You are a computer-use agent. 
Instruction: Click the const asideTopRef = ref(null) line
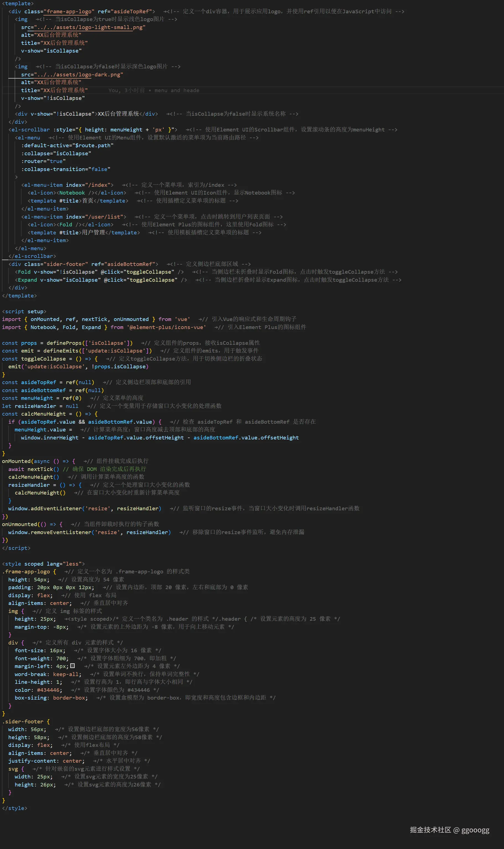(48, 382)
